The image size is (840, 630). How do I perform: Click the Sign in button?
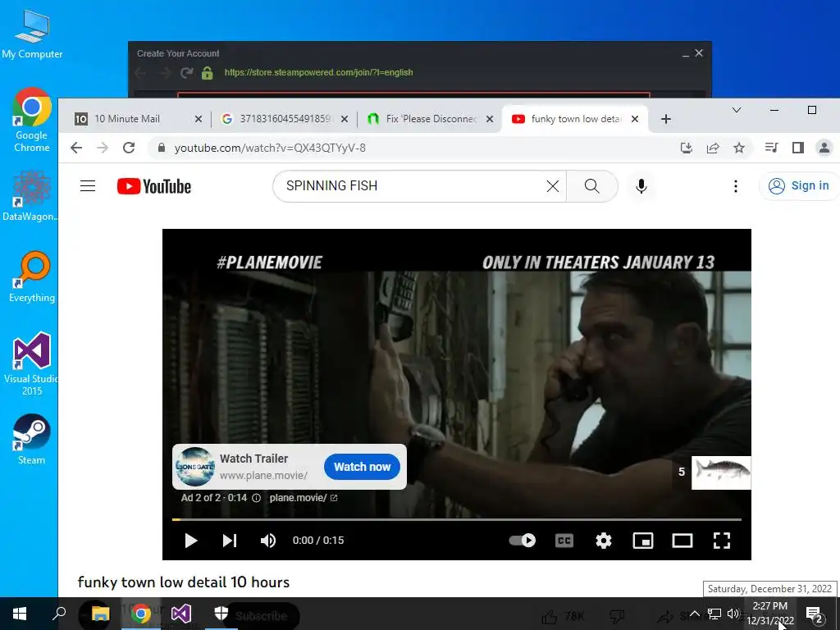799,186
